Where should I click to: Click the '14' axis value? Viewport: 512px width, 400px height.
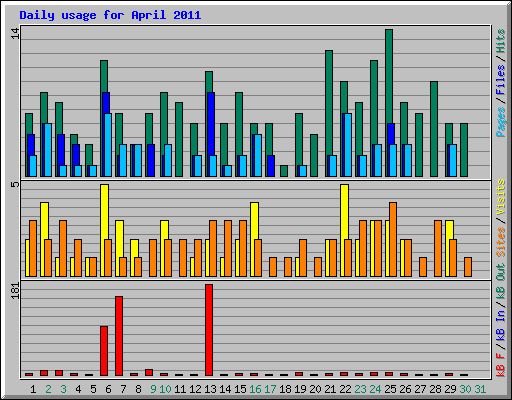coord(15,33)
